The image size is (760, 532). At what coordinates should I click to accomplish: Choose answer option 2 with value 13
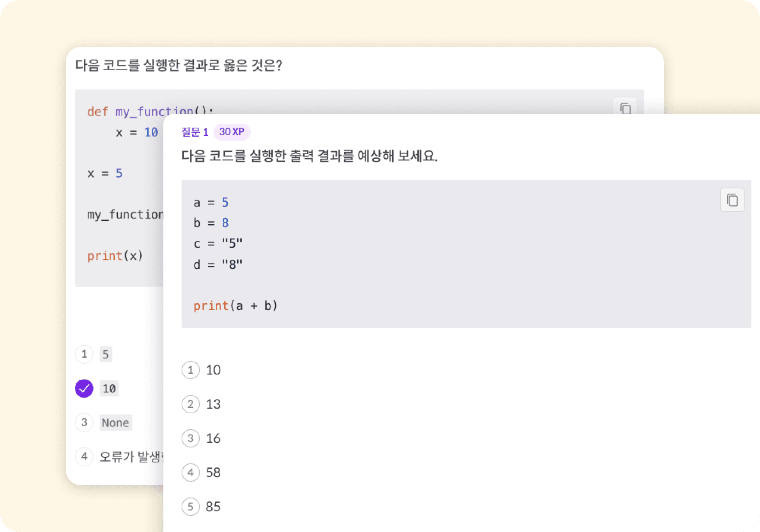[x=191, y=404]
